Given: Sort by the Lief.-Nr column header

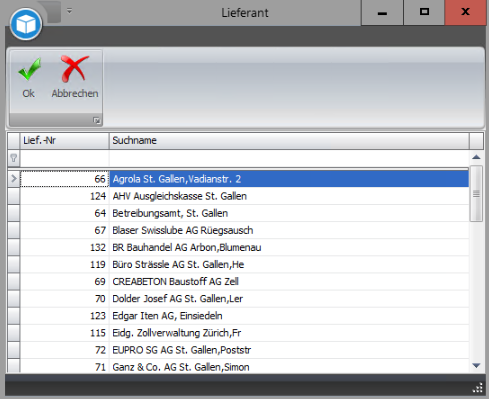Looking at the screenshot, I should 64,141.
